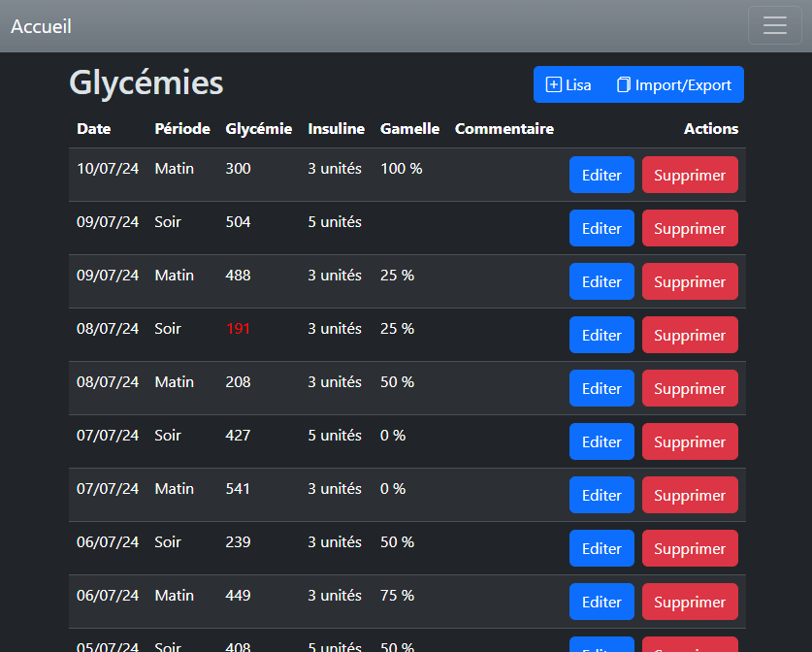Delete the entry with red 191 value
Screen dimensions: 812x652
[689, 335]
